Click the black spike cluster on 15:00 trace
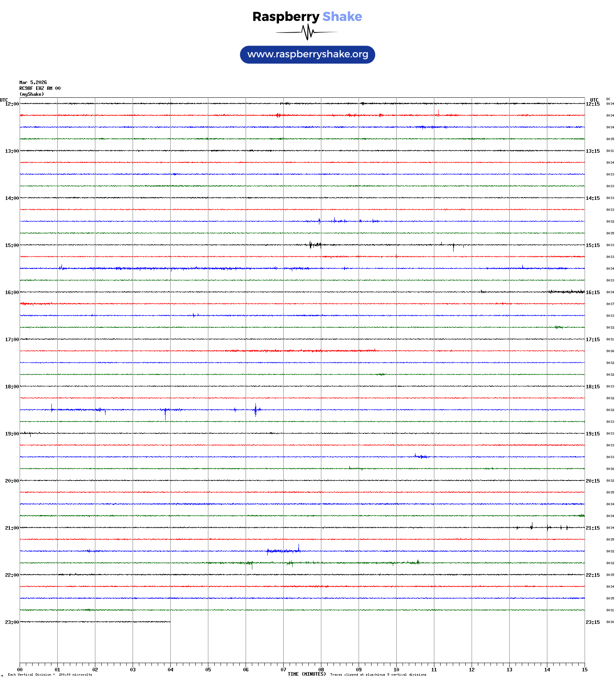Screen dimensions: 616x680 point(315,245)
